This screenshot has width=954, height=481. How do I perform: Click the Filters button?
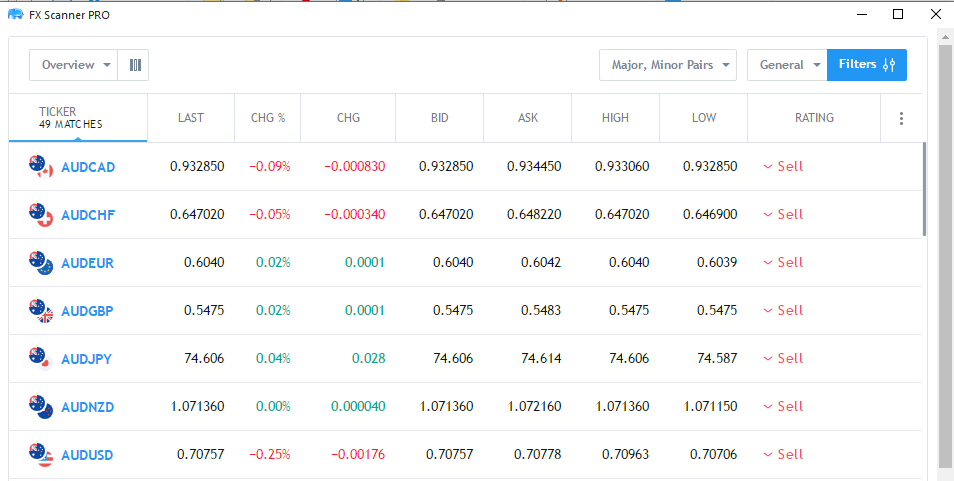866,65
